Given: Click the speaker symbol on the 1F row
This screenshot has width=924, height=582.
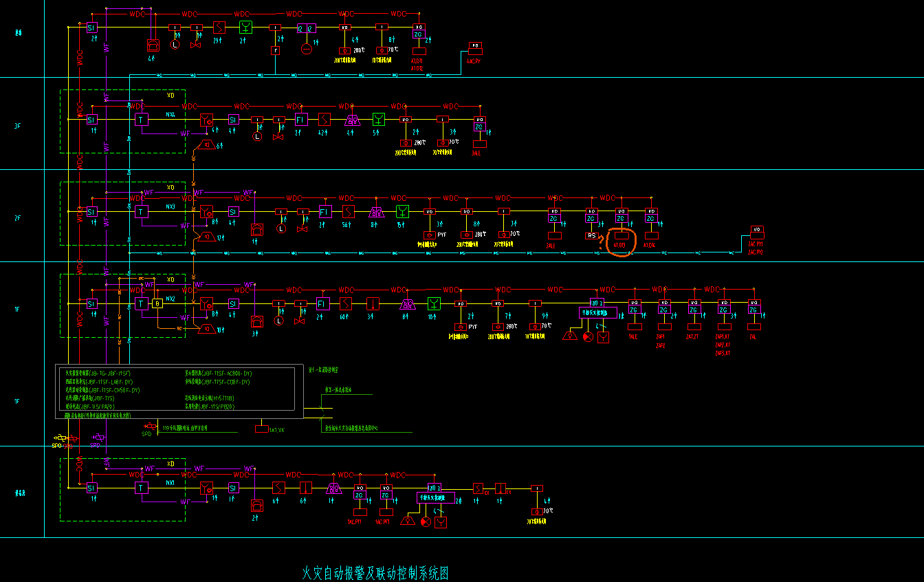Looking at the screenshot, I should click(206, 330).
